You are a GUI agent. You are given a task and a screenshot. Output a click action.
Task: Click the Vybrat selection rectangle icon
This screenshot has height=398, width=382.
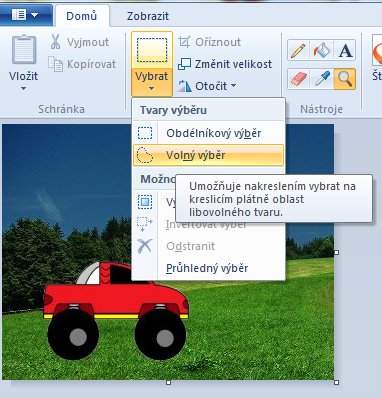152,50
